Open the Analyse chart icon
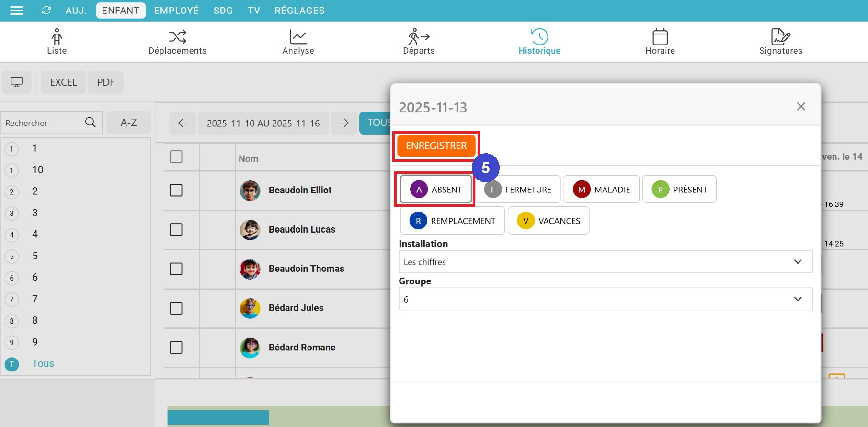868x427 pixels. [x=298, y=37]
